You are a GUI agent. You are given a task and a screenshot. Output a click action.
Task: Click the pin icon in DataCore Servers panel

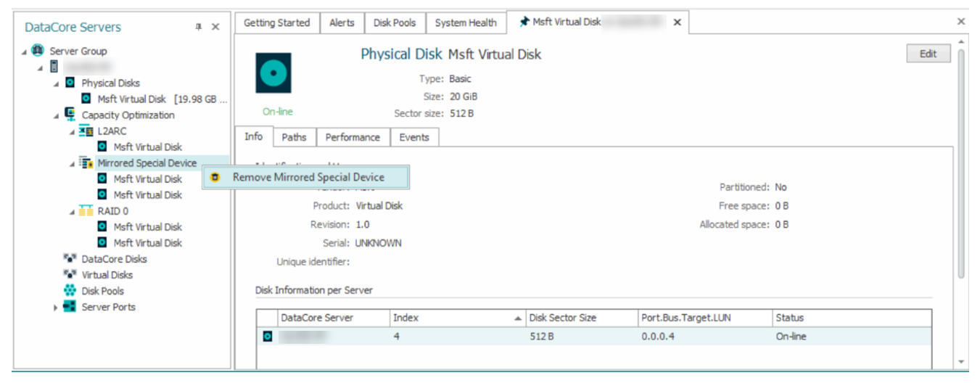coord(198,27)
